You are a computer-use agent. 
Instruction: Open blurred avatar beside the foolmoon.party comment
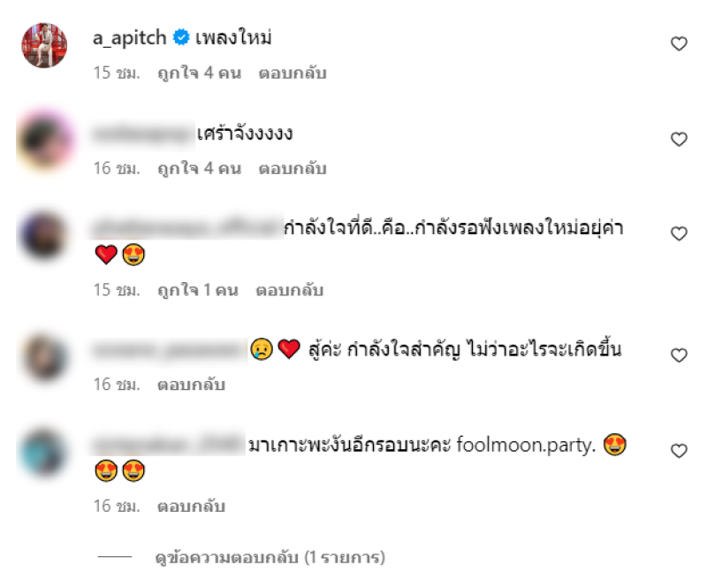pyautogui.click(x=43, y=453)
